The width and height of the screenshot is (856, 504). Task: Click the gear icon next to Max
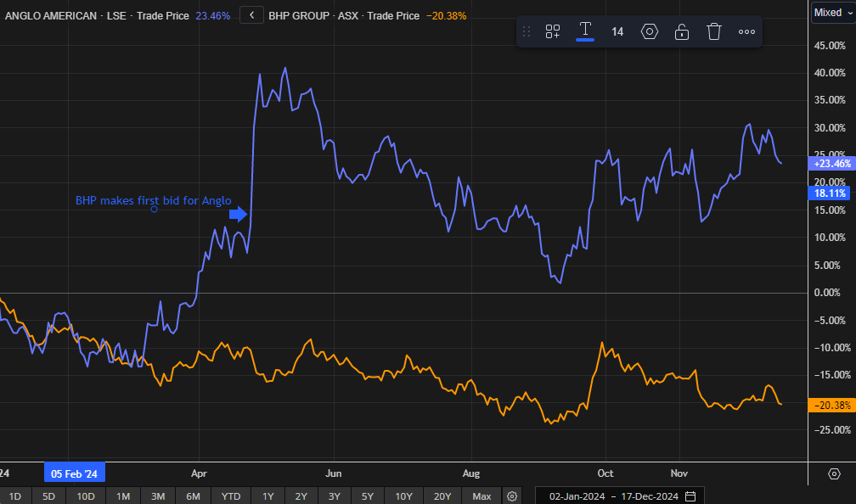click(x=511, y=496)
